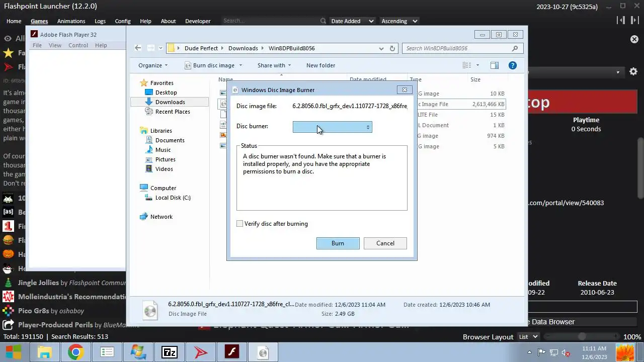Adjust the Flashpoint zoom slider
644x362 pixels.
[583, 337]
